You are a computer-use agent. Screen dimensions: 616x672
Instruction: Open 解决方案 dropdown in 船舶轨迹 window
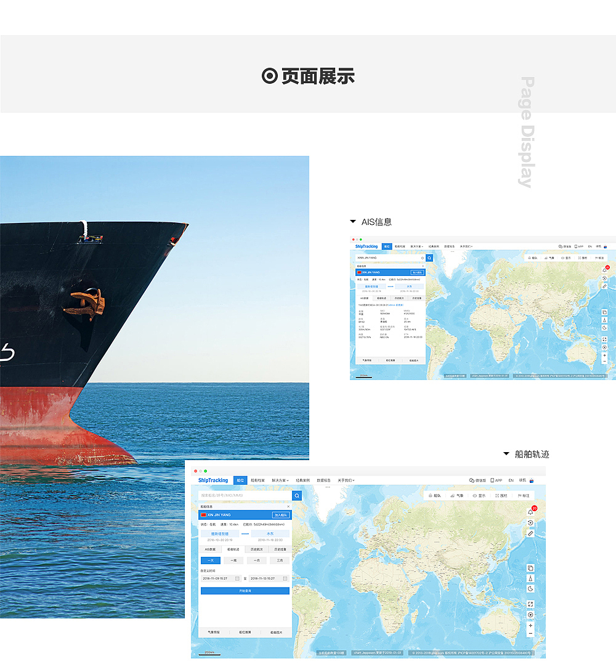280,480
